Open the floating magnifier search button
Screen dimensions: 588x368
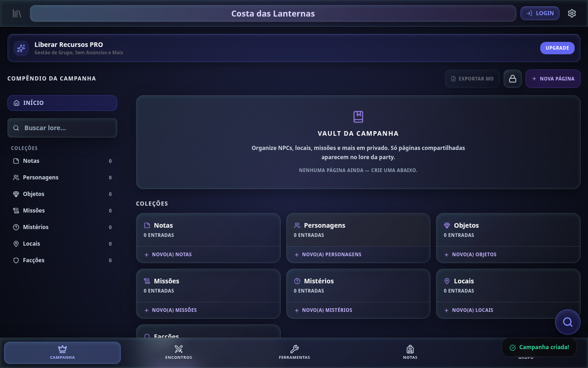[x=568, y=322]
